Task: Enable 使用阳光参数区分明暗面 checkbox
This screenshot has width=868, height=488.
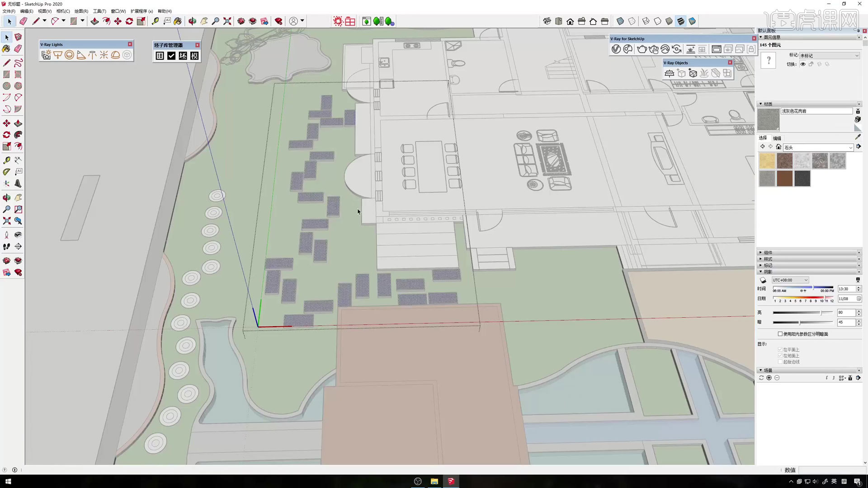Action: tap(780, 334)
